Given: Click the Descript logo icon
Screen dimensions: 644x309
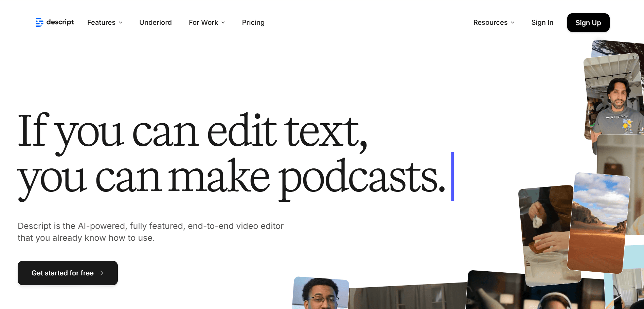Looking at the screenshot, I should pyautogui.click(x=39, y=22).
